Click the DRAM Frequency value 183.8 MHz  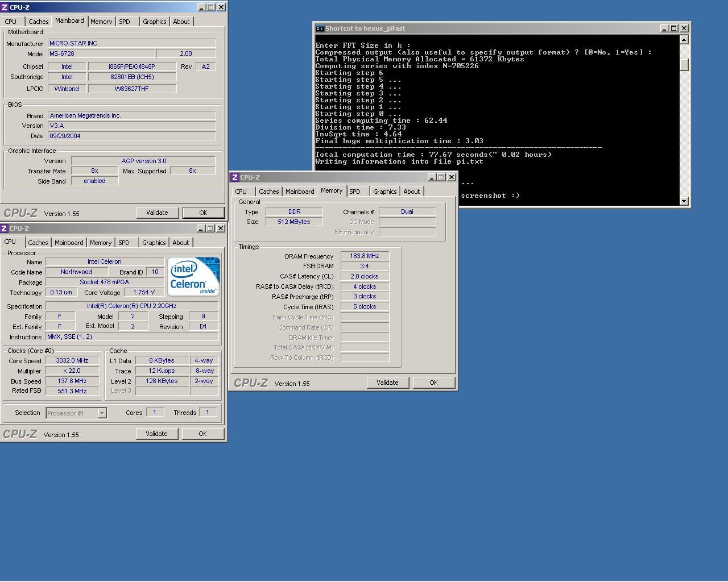coord(365,256)
